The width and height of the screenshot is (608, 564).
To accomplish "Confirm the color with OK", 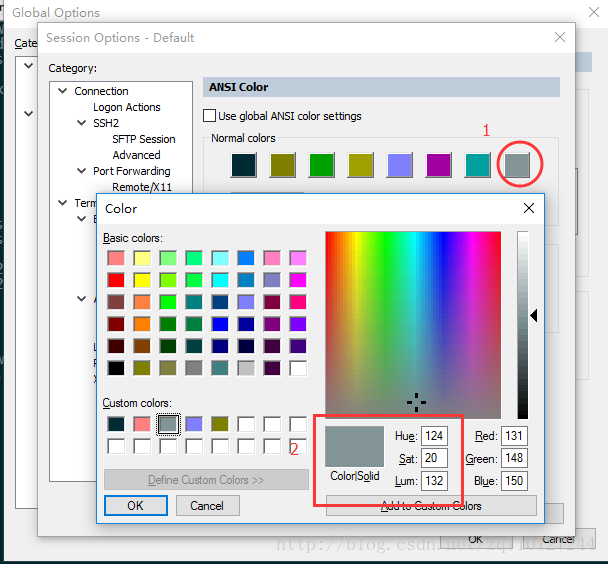I will point(136,505).
